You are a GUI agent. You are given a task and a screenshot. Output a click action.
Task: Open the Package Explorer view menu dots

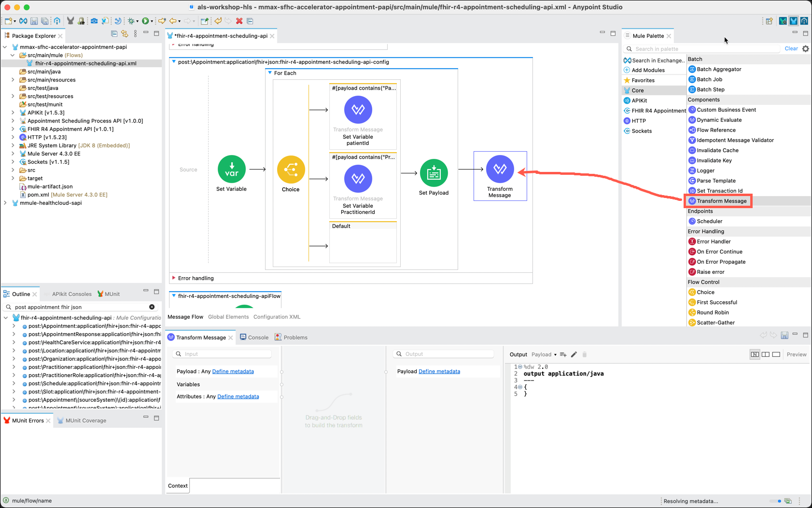(135, 34)
